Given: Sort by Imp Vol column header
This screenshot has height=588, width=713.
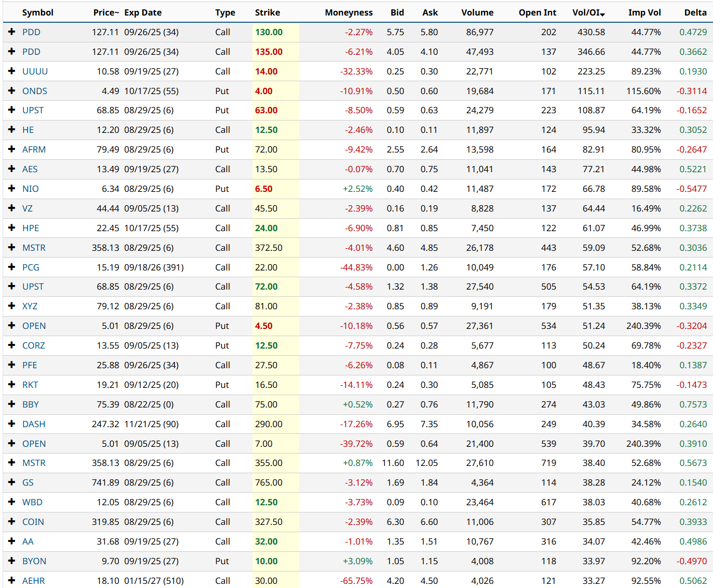Looking at the screenshot, I should 645,13.
